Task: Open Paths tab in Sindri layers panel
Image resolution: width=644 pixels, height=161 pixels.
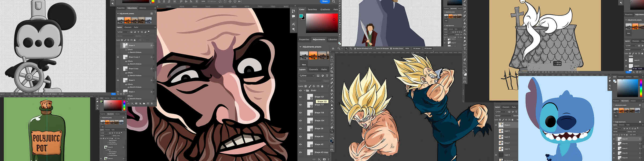Action: [324, 69]
